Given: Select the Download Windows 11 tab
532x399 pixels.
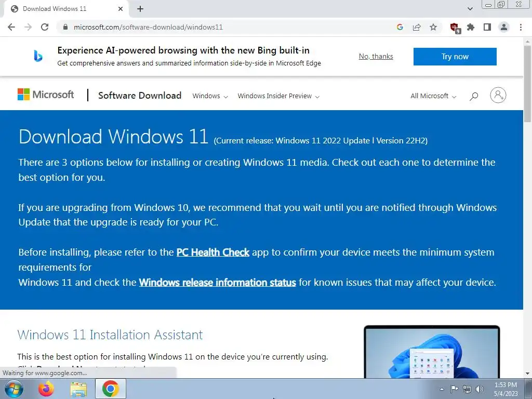Looking at the screenshot, I should (x=66, y=9).
